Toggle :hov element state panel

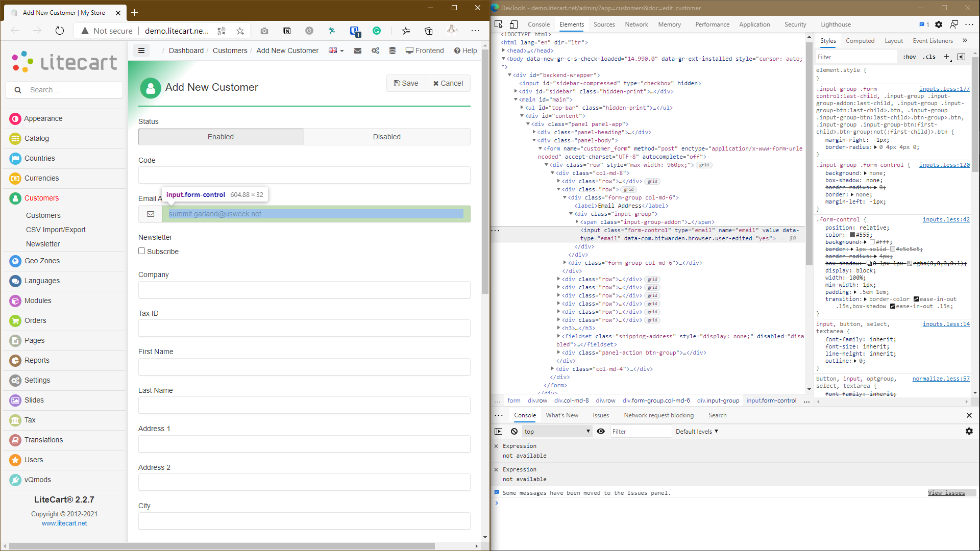click(910, 57)
